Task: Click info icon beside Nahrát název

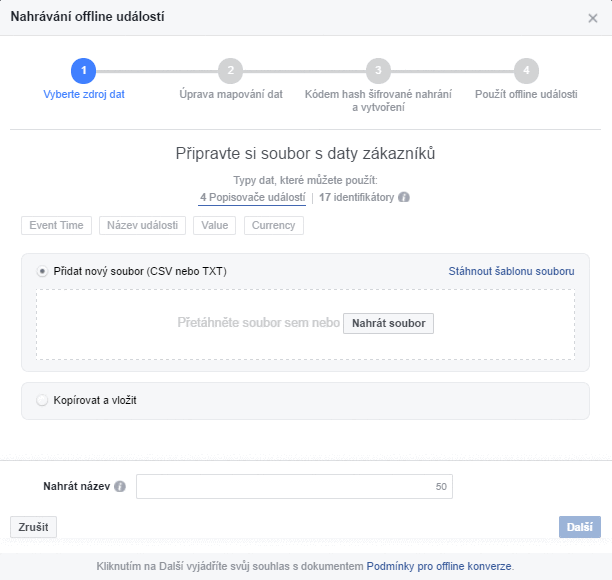Action: pos(120,487)
